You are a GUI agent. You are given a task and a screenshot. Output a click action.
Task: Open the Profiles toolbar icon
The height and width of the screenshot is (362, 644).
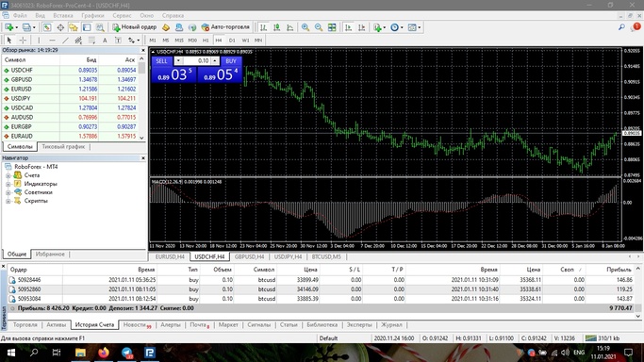pos(27,27)
